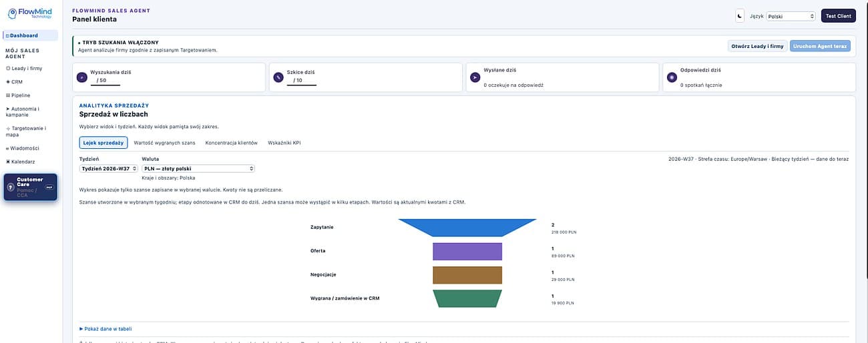Click the brown Negocjacje funnel segment
Screen dimensions: 868x343
click(x=467, y=275)
